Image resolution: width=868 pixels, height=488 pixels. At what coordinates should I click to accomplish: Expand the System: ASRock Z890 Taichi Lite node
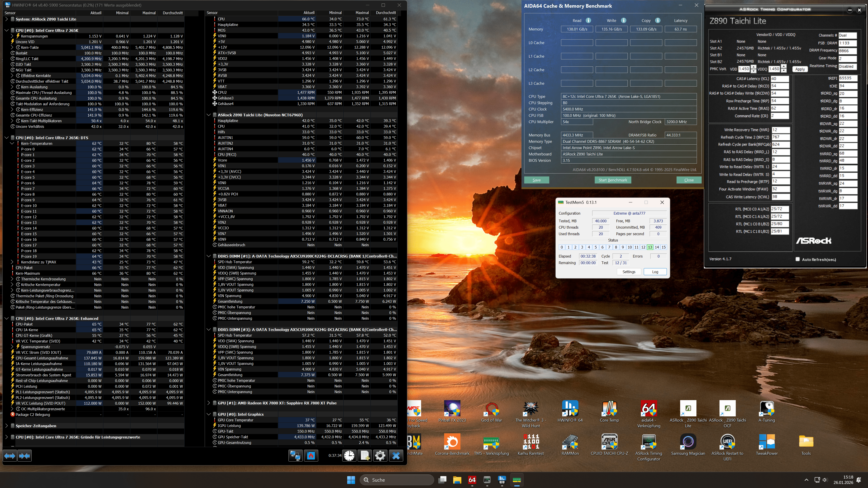pyautogui.click(x=6, y=19)
